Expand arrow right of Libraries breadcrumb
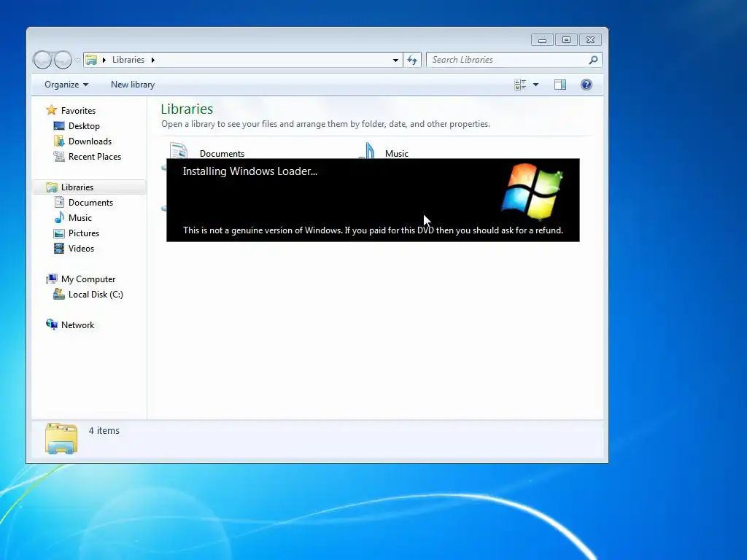The width and height of the screenshot is (747, 560). (x=153, y=60)
